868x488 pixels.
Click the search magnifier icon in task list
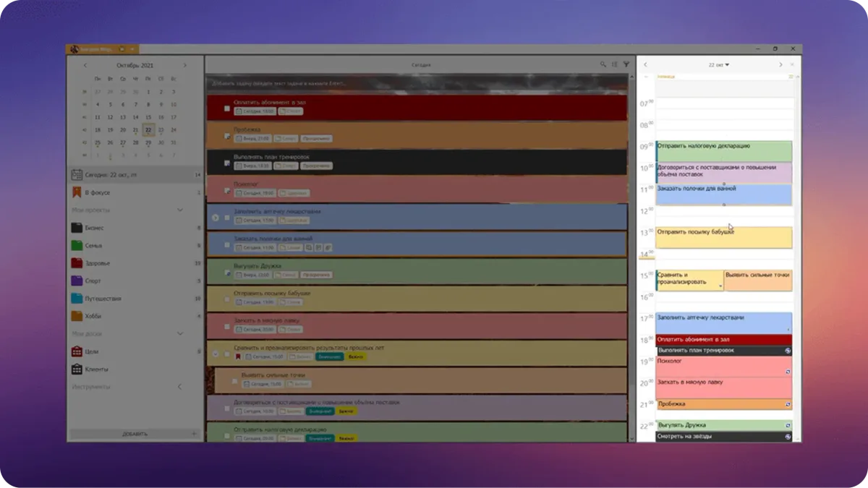pyautogui.click(x=603, y=64)
